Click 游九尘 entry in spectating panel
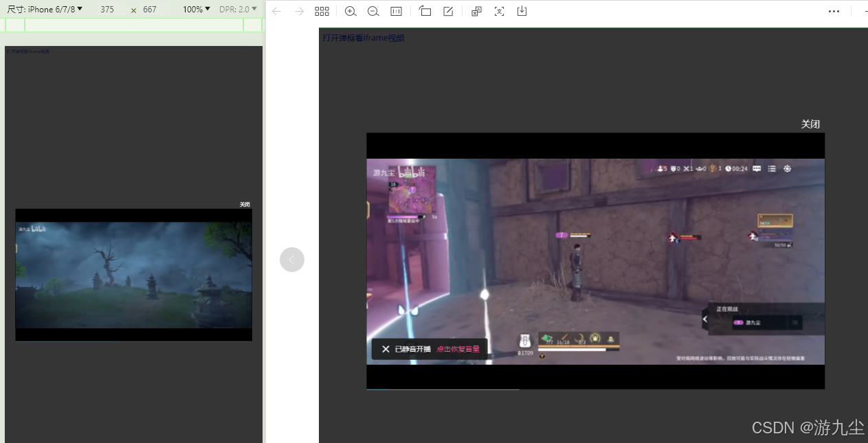This screenshot has height=443, width=868. (x=766, y=322)
